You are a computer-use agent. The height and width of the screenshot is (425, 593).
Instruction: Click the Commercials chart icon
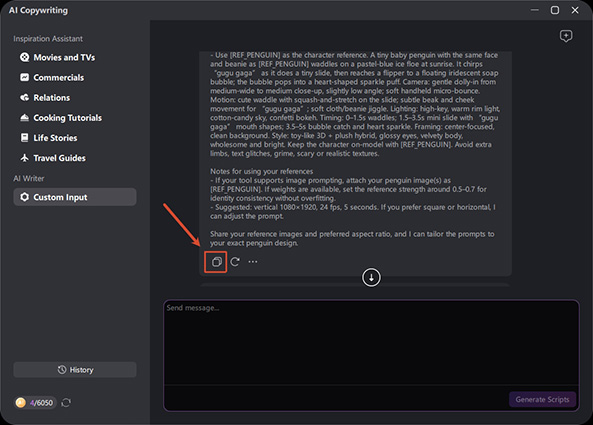tap(25, 78)
